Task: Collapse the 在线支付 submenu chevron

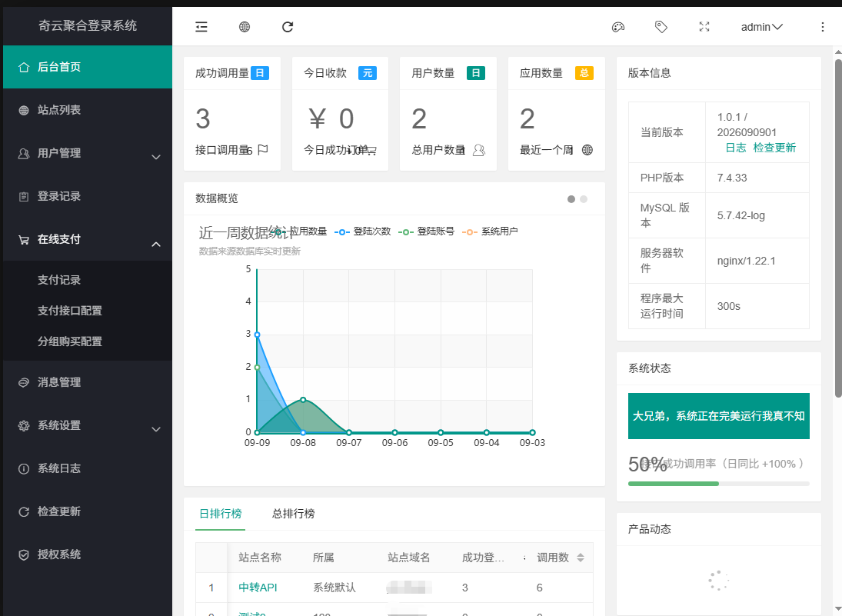Action: [156, 244]
